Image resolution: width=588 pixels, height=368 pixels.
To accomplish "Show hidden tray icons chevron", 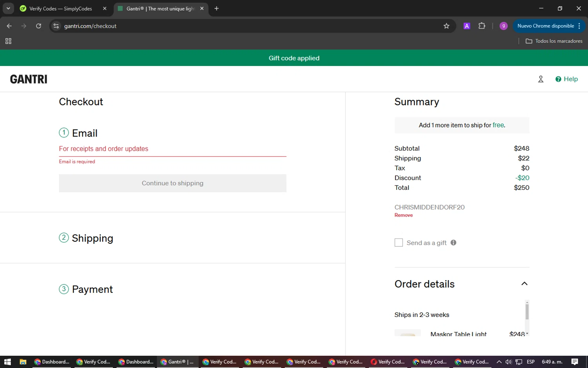I will point(499,362).
